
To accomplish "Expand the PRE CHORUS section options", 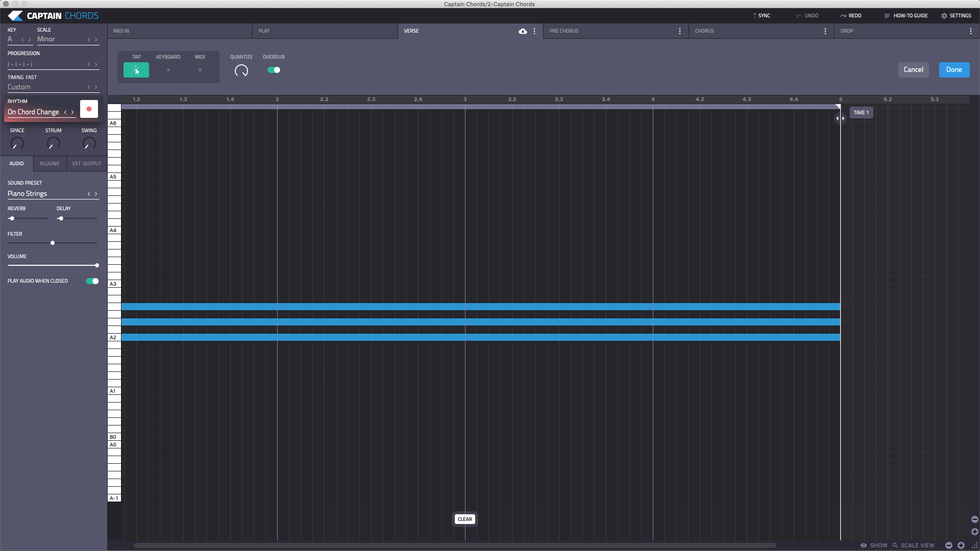I will pos(680,31).
